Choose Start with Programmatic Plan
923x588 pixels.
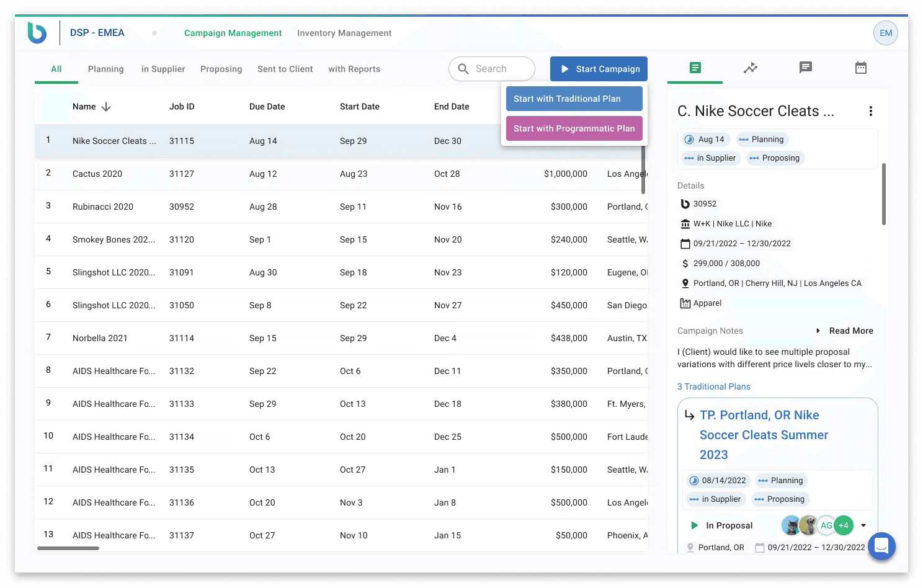pos(574,128)
